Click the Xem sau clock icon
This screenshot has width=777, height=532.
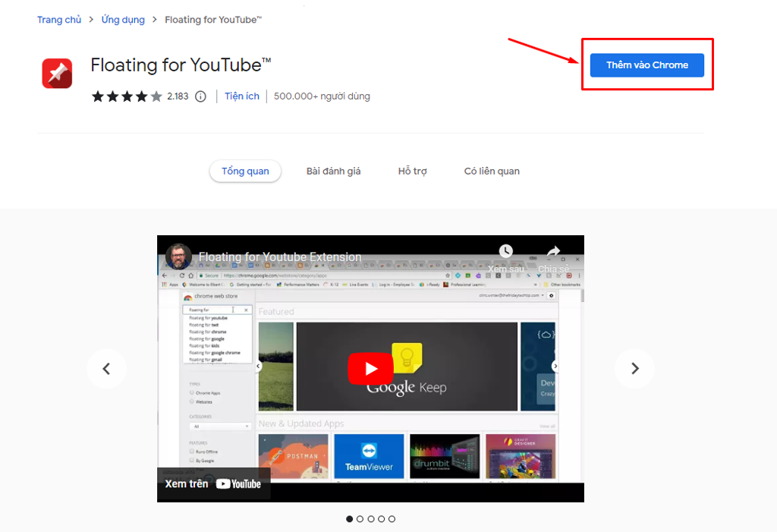click(x=505, y=251)
